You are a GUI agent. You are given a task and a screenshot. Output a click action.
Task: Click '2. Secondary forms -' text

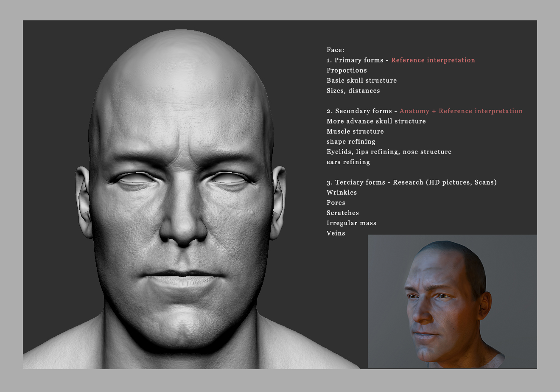click(362, 111)
